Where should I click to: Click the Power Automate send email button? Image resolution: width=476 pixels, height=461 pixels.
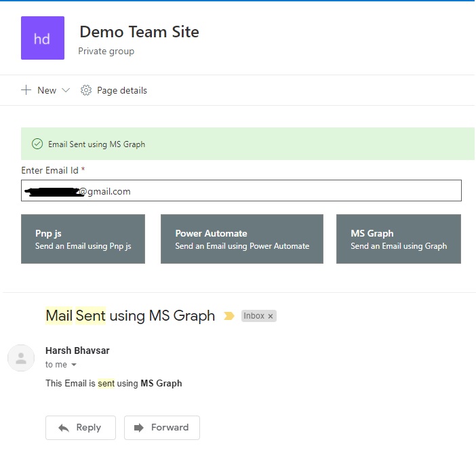242,239
